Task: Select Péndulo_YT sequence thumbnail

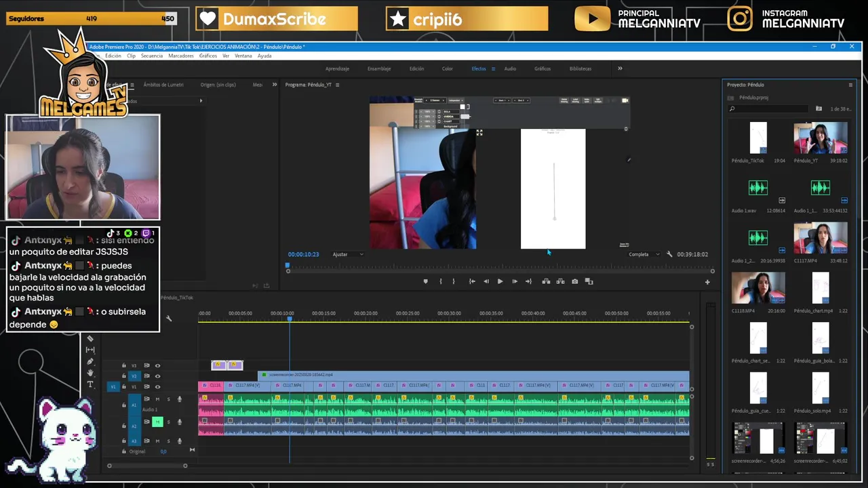Action: 820,138
